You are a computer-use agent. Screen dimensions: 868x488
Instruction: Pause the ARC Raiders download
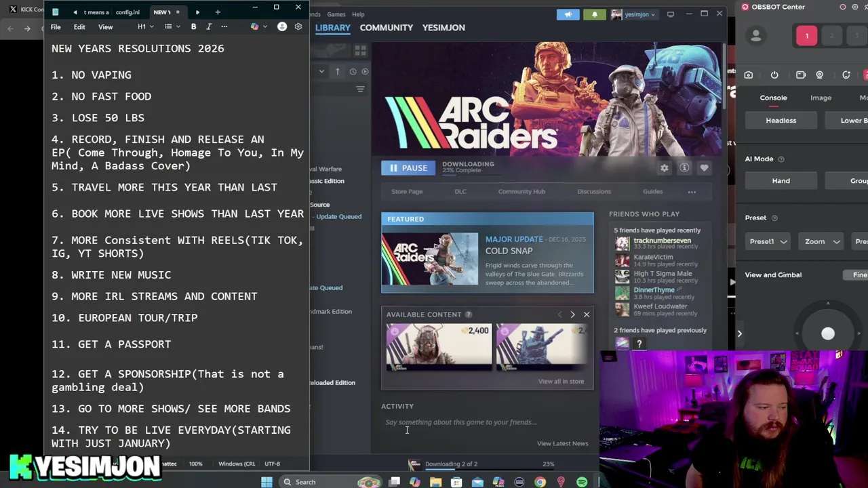[408, 168]
